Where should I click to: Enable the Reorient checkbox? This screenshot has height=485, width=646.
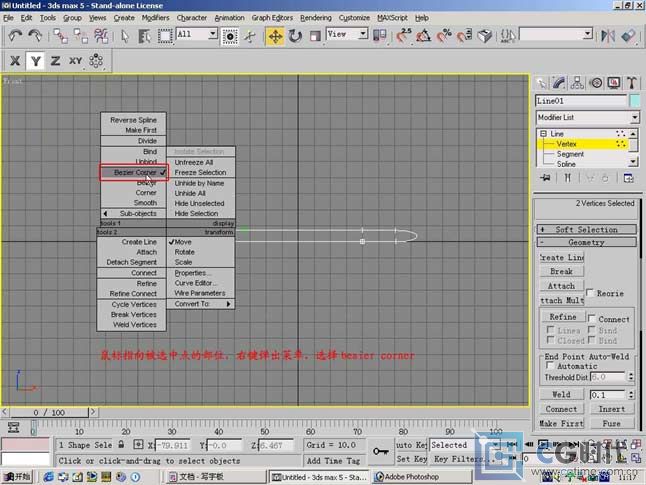click(x=590, y=293)
